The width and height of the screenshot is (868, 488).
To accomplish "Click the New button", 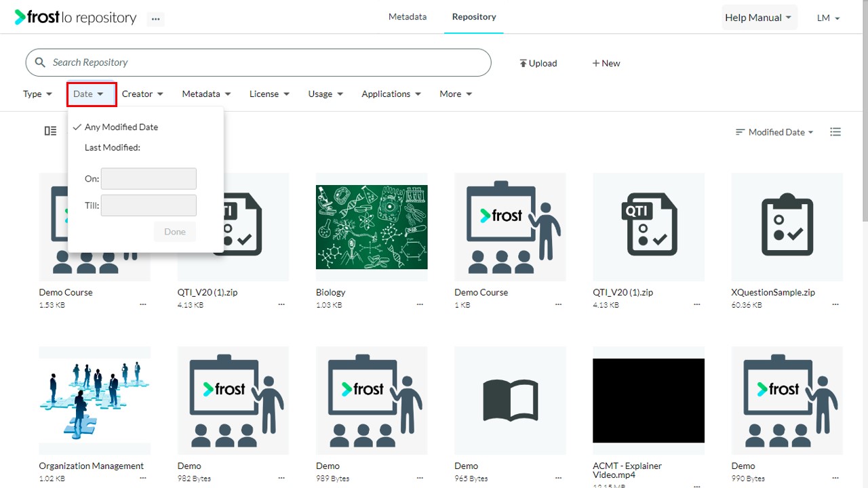I will click(x=606, y=63).
